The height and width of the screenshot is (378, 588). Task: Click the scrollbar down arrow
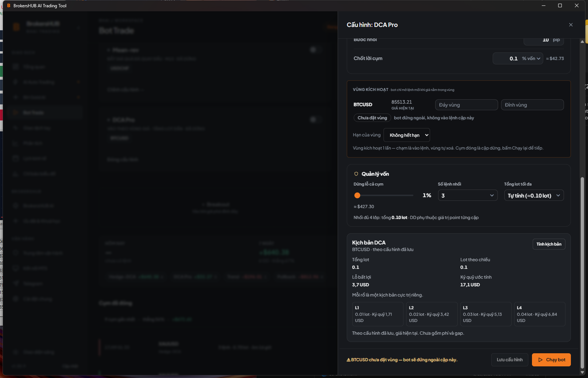(582, 372)
